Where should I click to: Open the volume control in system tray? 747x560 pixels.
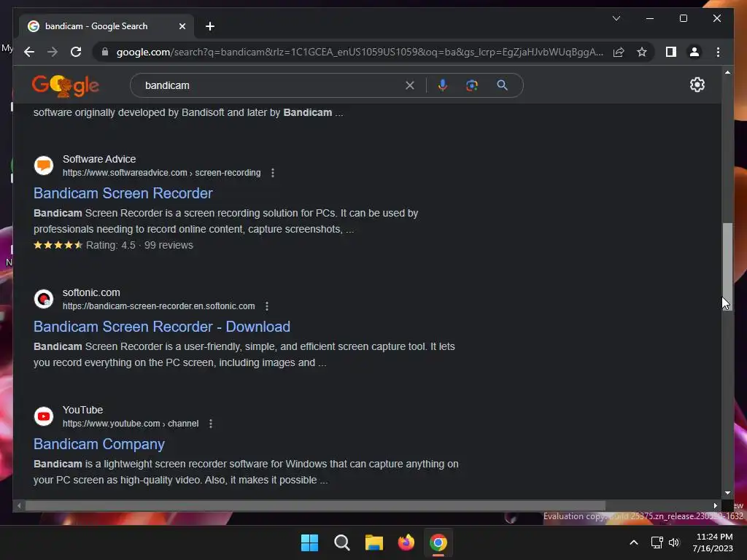tap(673, 542)
